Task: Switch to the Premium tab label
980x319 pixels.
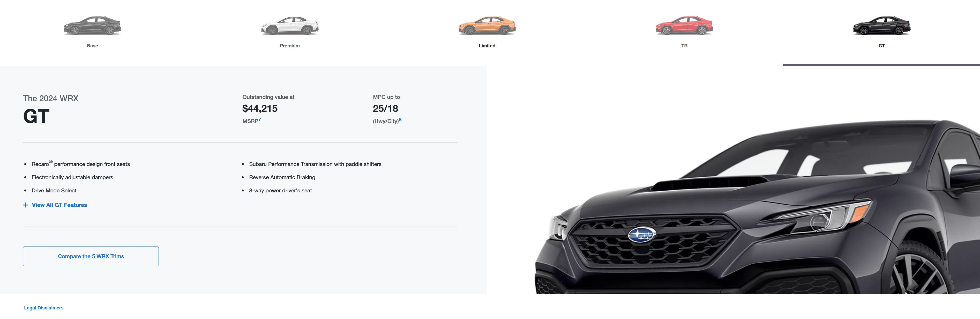Action: 289,46
